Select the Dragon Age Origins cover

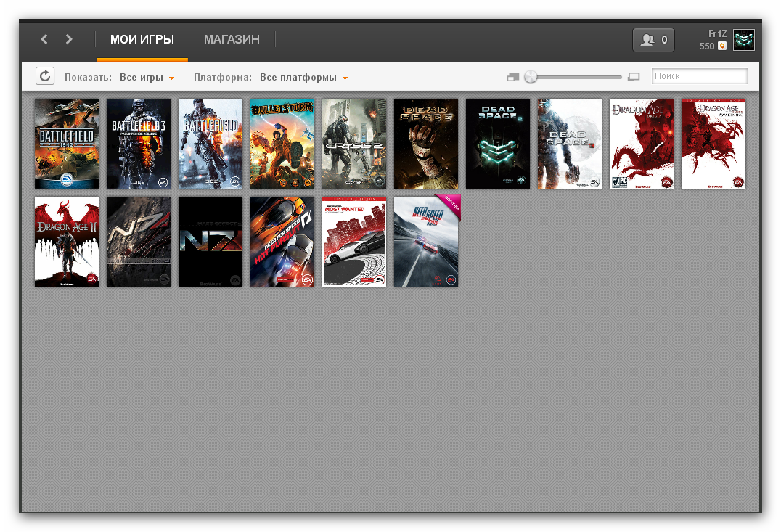(642, 144)
